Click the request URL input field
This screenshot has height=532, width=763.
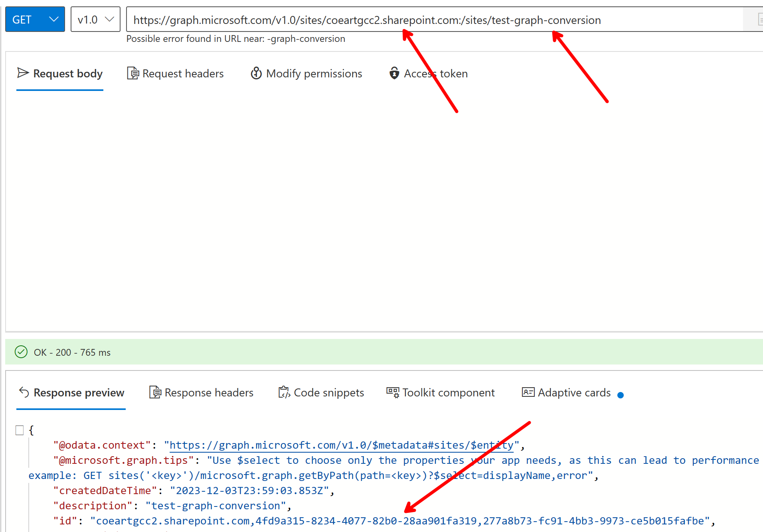[435, 20]
